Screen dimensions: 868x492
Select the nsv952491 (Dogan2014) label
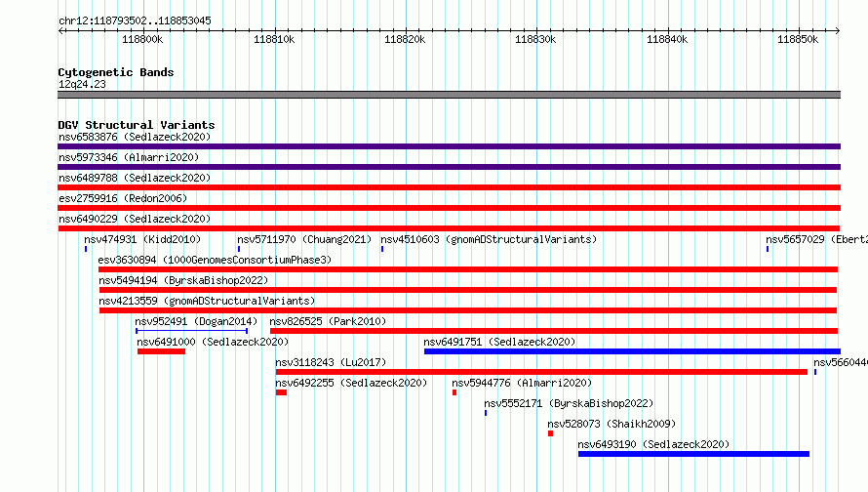point(196,321)
